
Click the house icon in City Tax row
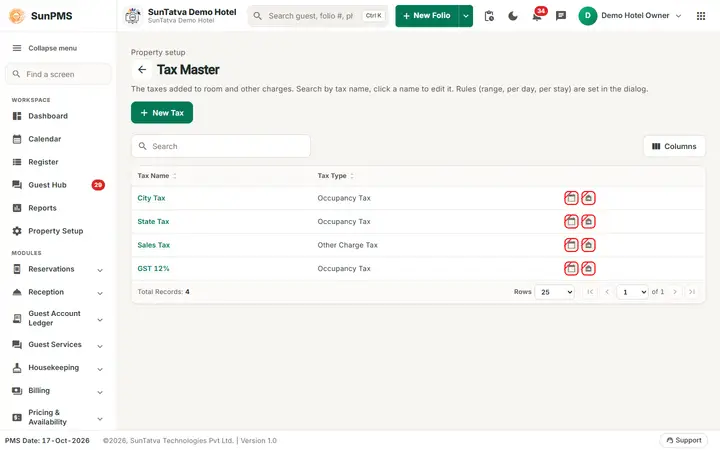(x=588, y=198)
